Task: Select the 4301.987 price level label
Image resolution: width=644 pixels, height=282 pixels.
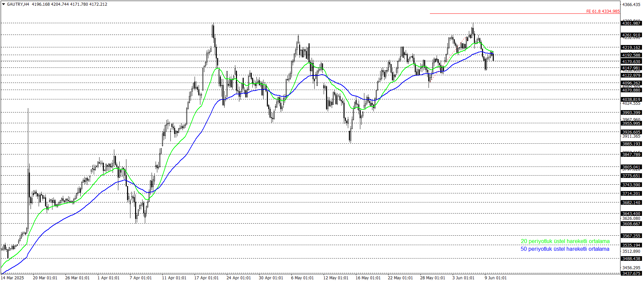Action: click(x=631, y=23)
